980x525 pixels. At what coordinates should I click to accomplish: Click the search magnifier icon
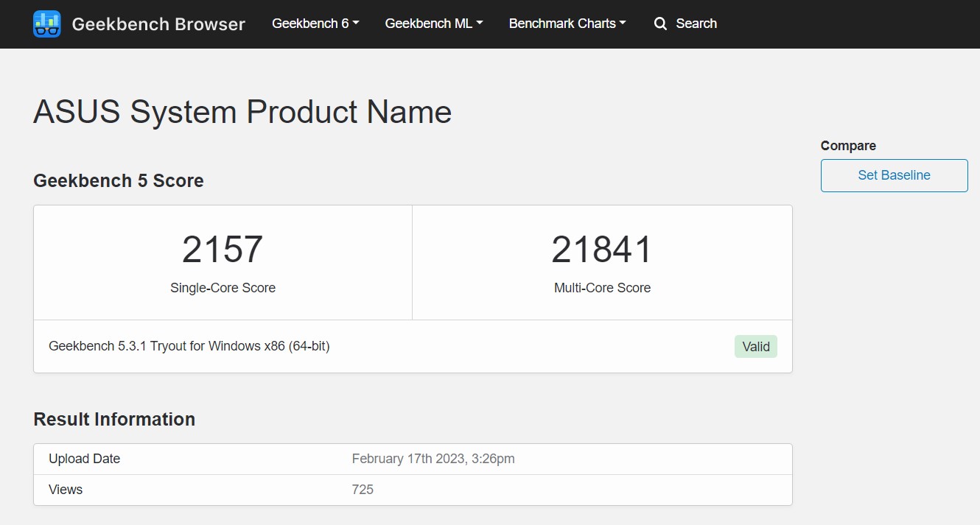tap(660, 24)
